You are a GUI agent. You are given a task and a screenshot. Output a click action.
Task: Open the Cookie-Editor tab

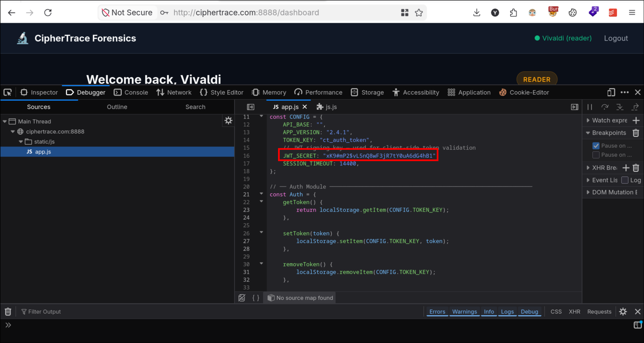click(x=524, y=92)
